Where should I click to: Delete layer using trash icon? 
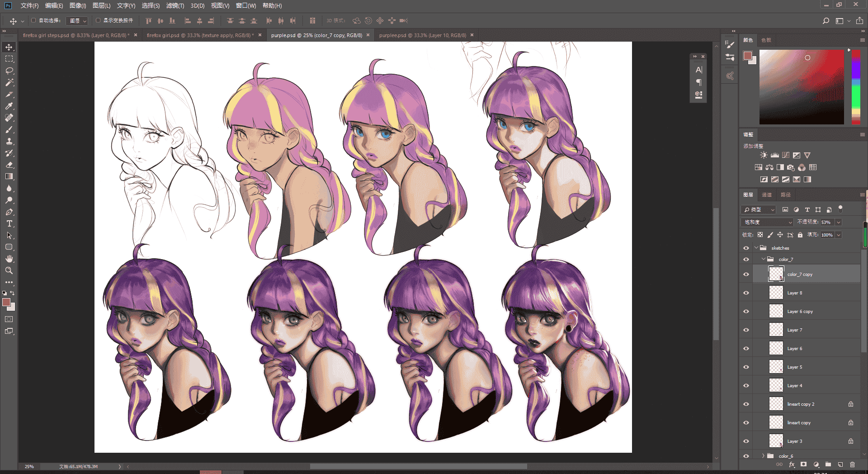point(852,465)
